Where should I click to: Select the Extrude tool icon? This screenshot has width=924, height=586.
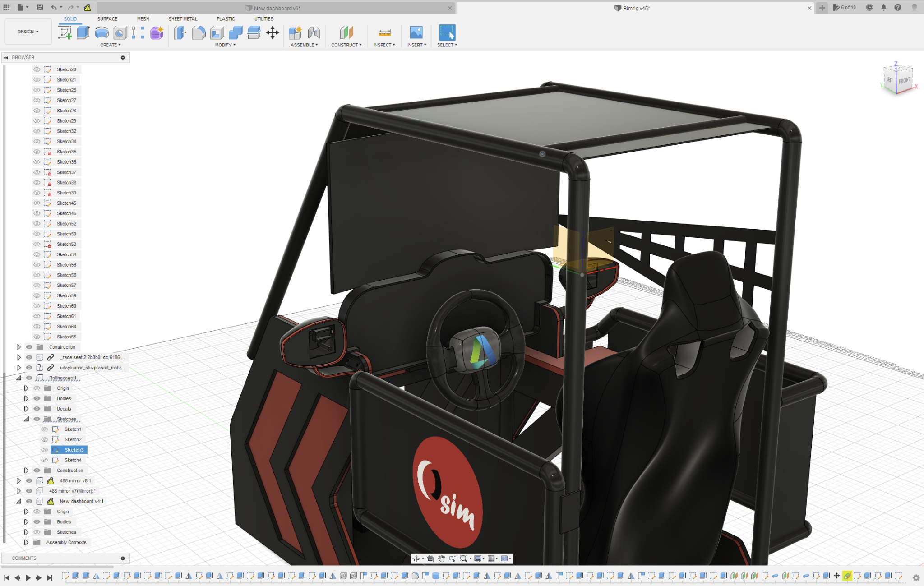pos(83,32)
